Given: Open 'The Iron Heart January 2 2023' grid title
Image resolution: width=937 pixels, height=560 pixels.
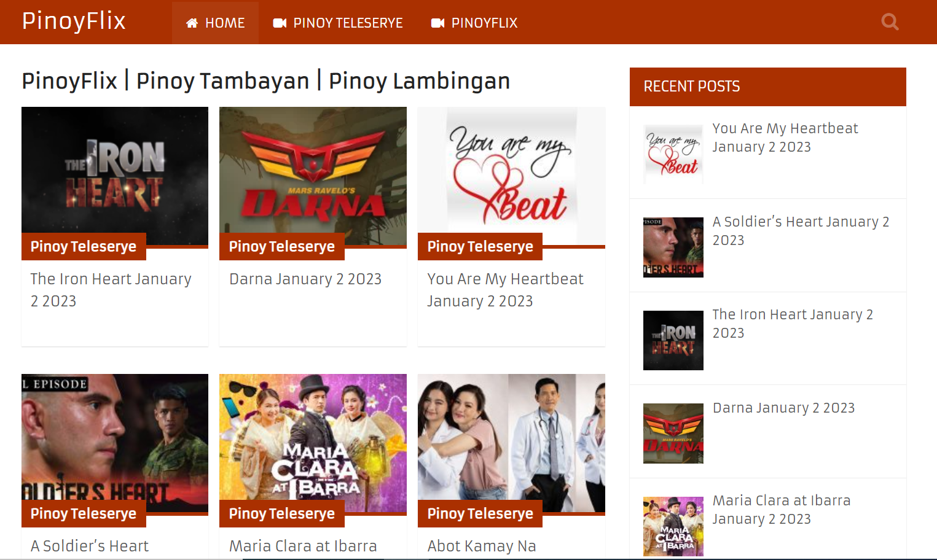Looking at the screenshot, I should (x=111, y=290).
